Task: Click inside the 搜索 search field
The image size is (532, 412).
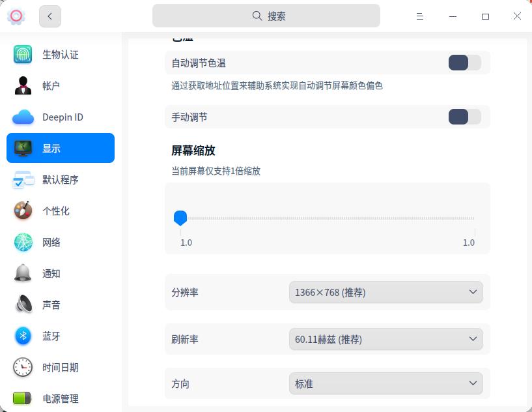Action: click(x=266, y=16)
